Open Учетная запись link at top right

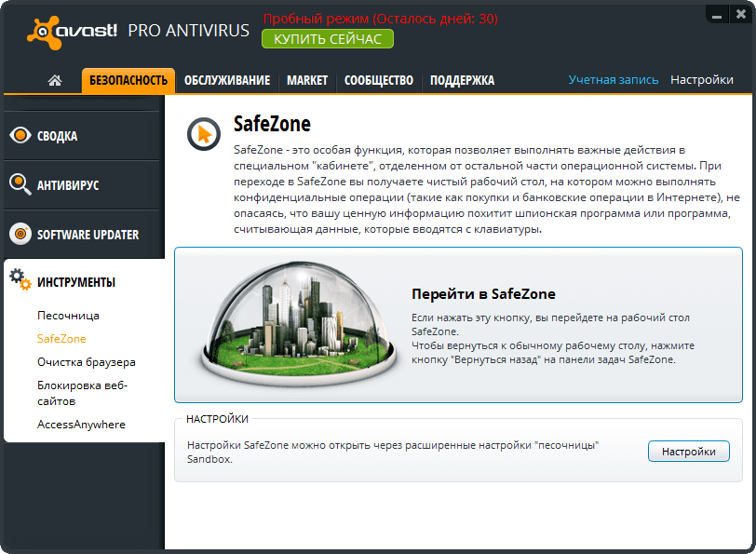[x=612, y=80]
